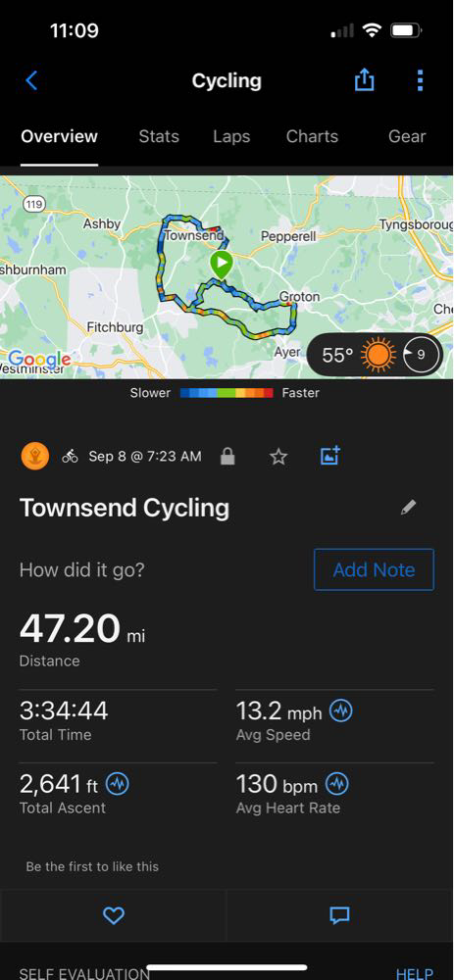Tap the Slower-Faster speed color legend
The height and width of the screenshot is (980, 454).
[x=225, y=393]
